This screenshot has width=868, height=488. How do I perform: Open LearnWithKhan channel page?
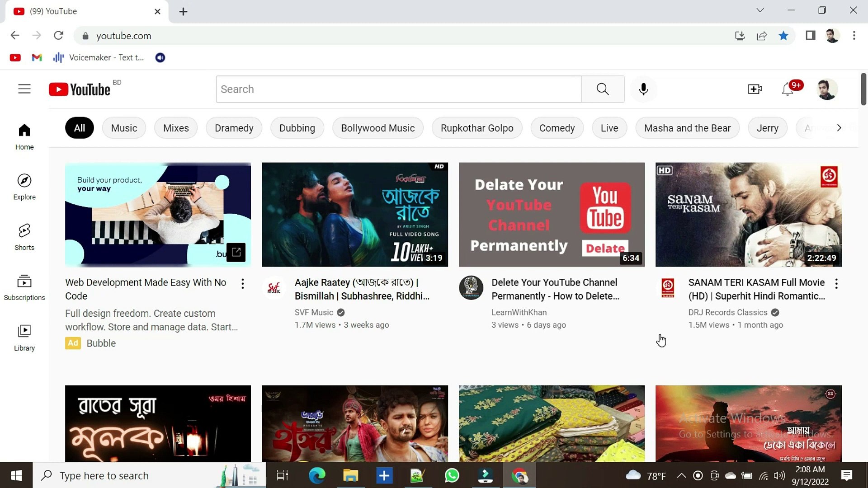(519, 312)
